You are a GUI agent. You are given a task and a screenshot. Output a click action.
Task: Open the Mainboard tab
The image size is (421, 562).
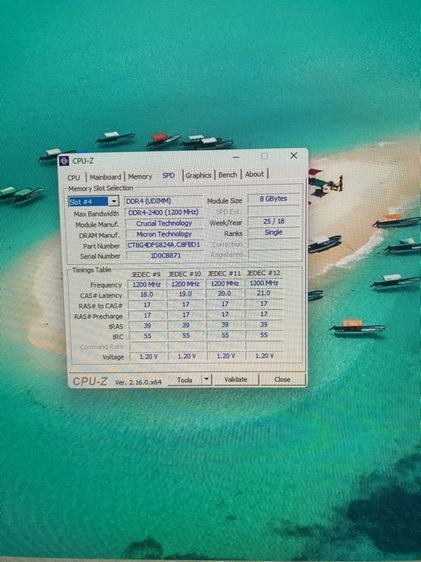[105, 177]
